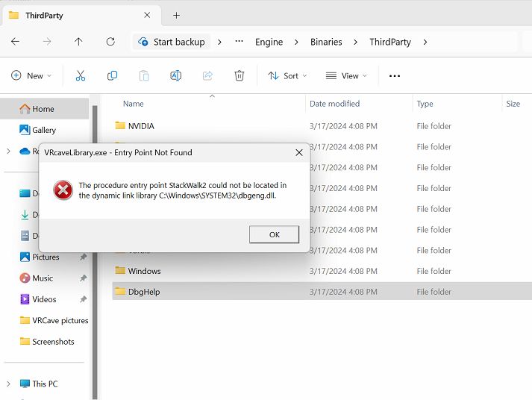Open a new tab with plus button
This screenshot has width=532, height=400.
click(x=176, y=15)
